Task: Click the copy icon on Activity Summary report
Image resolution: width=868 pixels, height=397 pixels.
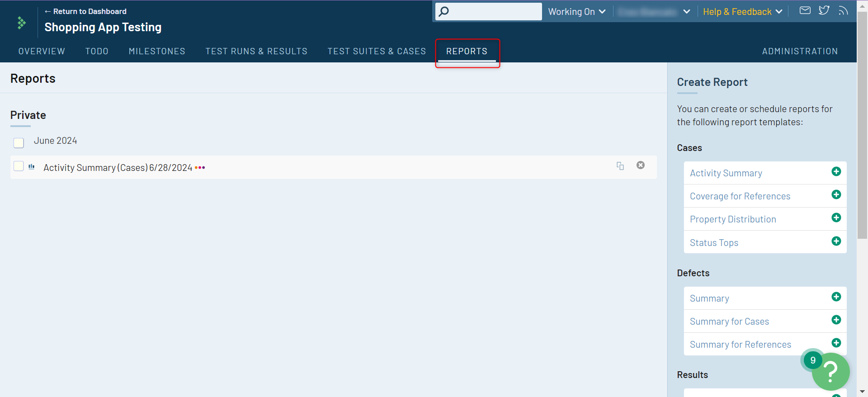Action: [620, 166]
